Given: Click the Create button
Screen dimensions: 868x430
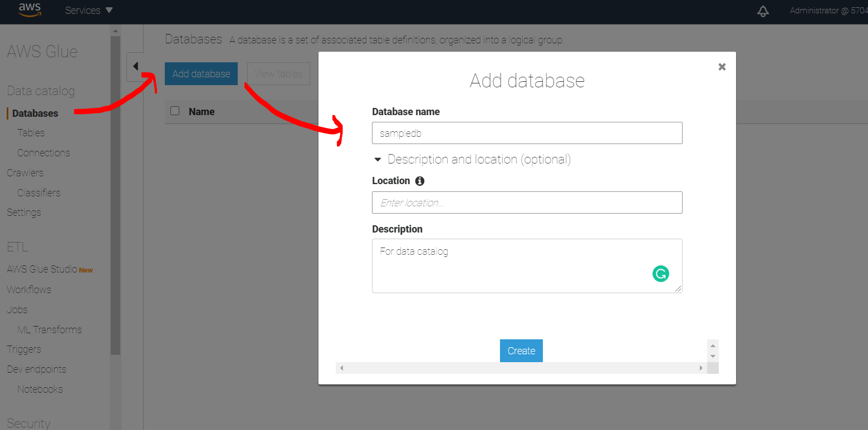Looking at the screenshot, I should coord(521,351).
